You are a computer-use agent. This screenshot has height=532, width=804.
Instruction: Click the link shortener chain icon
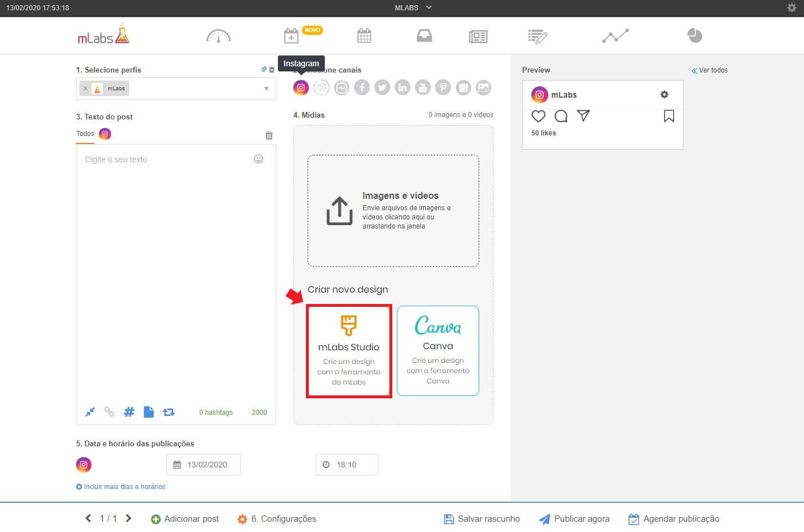(109, 411)
